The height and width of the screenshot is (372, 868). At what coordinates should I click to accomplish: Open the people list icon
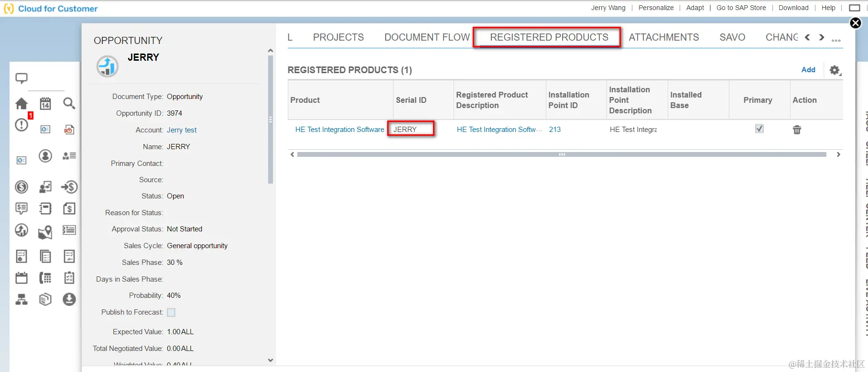point(69,156)
